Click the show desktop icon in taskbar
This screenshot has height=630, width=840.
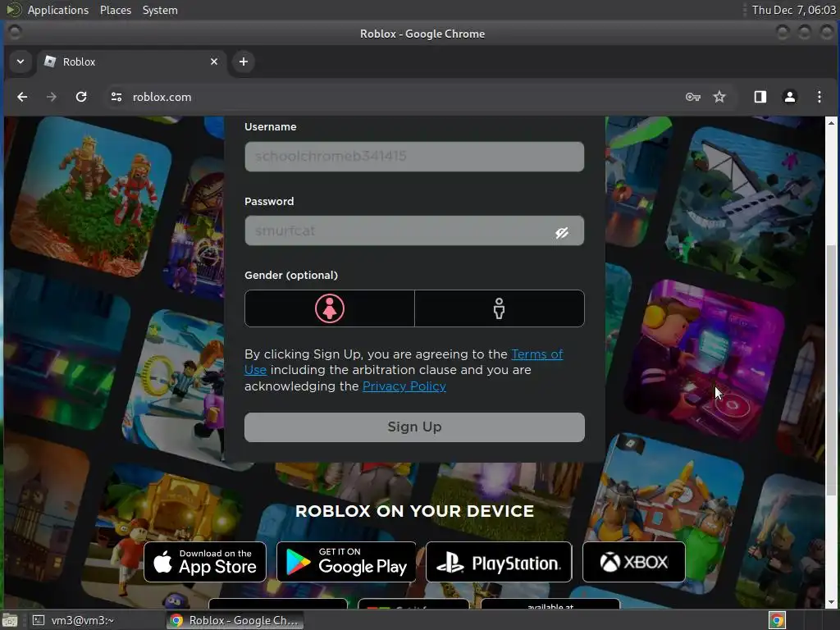(x=10, y=620)
